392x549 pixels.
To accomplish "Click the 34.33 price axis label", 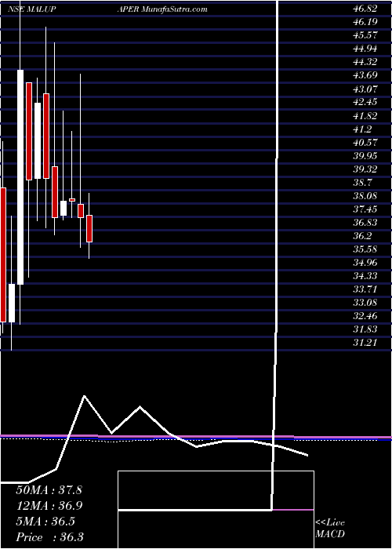I will tap(365, 275).
